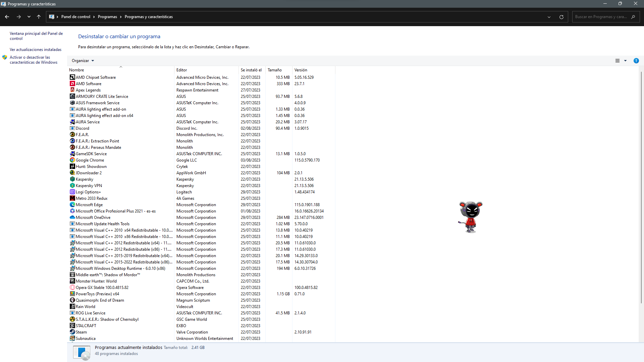
Task: Click Valve Corporation editor cell
Action: click(x=192, y=332)
